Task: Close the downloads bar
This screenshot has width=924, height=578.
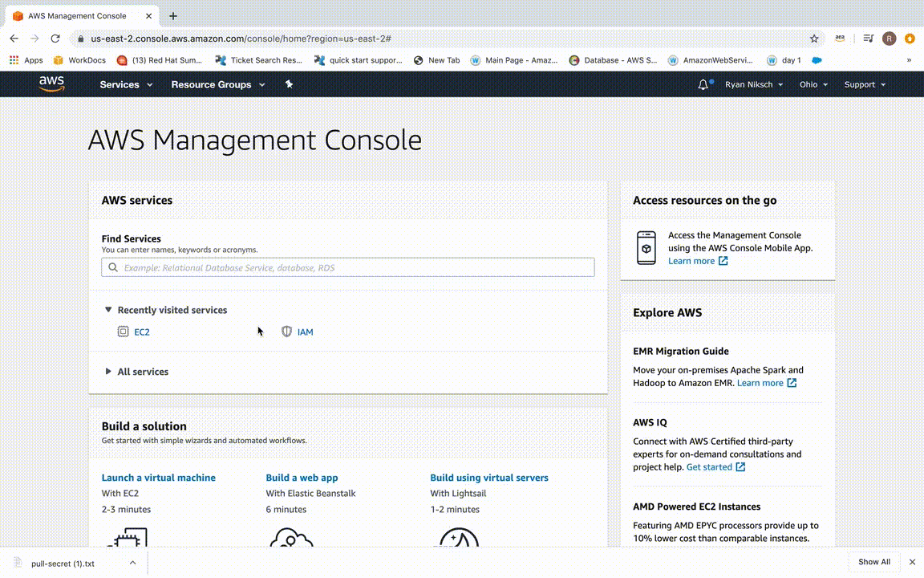Action: click(912, 561)
